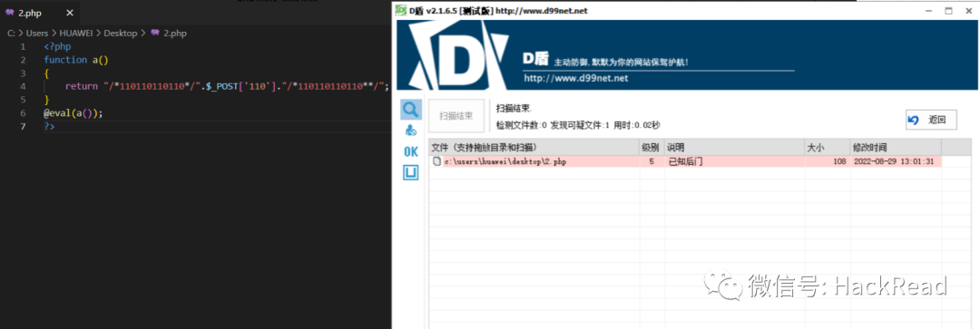Click the OK icon in left sidebar
Image resolution: width=980 pixels, height=329 pixels.
tap(411, 151)
